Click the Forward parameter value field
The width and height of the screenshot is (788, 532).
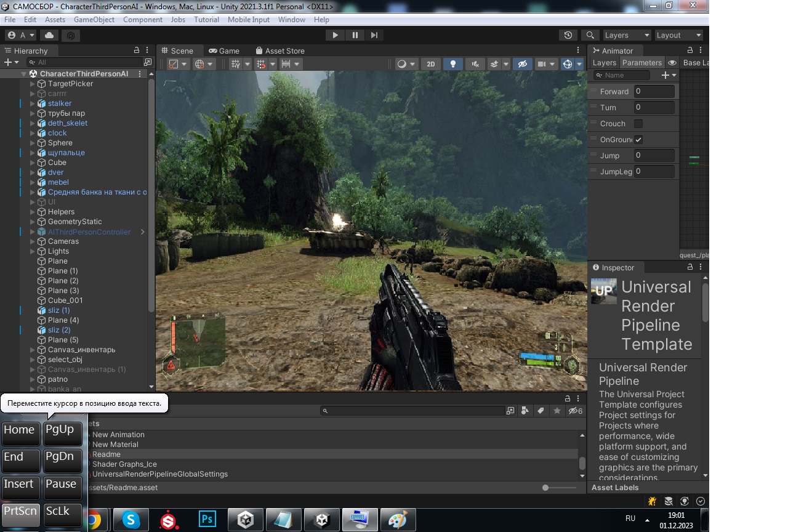(654, 91)
